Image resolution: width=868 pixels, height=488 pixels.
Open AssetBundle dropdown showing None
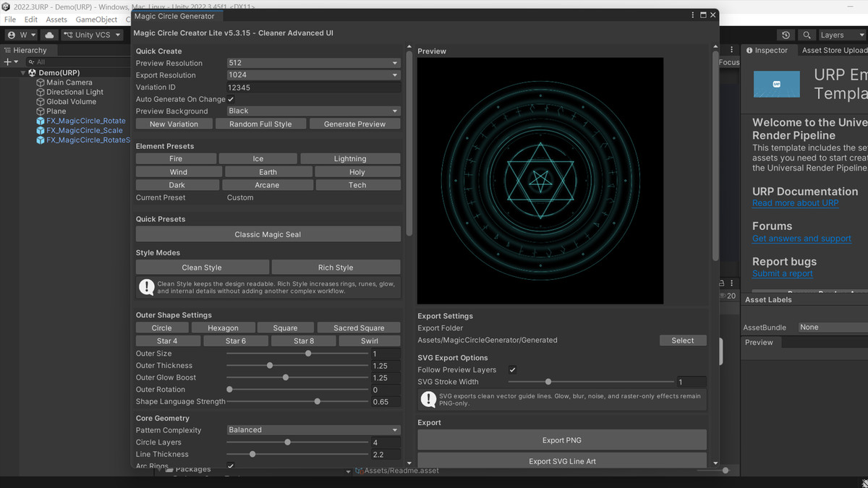pos(833,328)
